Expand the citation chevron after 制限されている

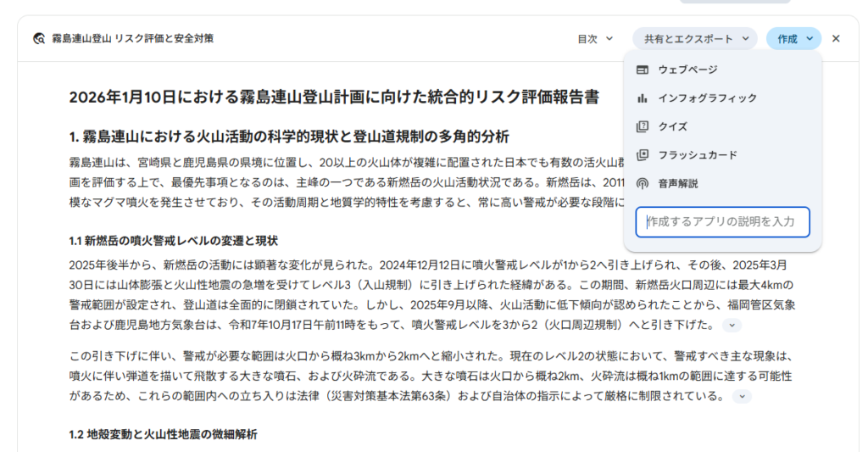coord(742,396)
